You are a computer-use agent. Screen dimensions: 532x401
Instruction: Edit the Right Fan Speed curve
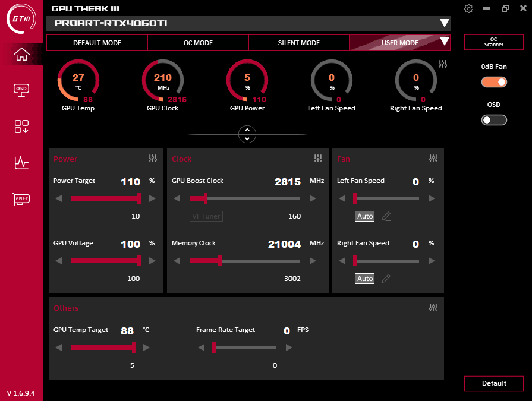[386, 279]
